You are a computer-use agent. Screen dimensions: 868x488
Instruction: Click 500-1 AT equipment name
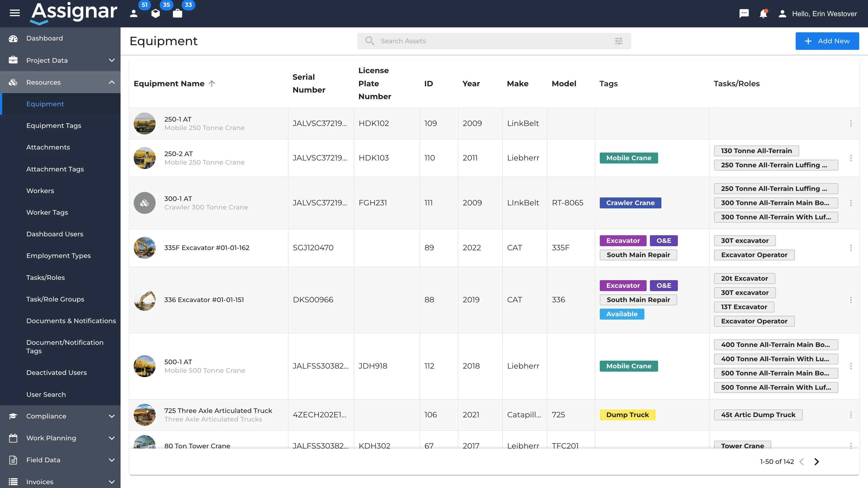pos(178,362)
